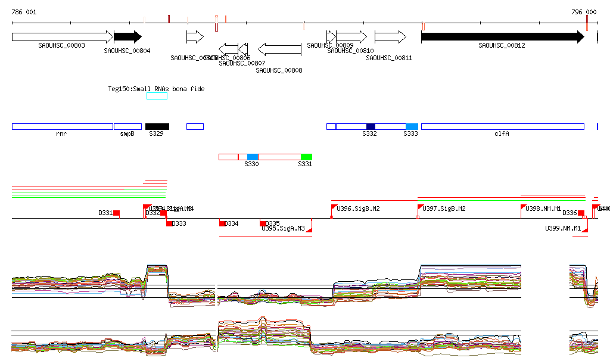This screenshot has height=364, width=610.
Task: Click the large black SAOUHSC_00812 gene arrow
Action: [x=503, y=37]
